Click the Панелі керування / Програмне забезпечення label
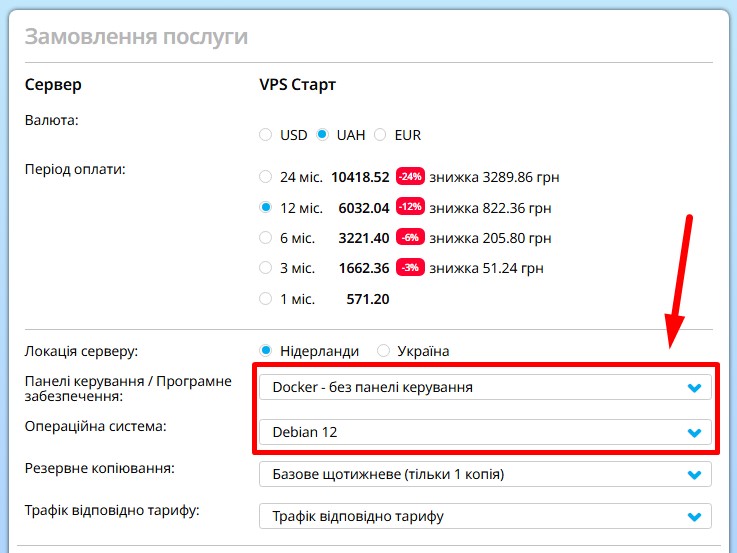 pyautogui.click(x=128, y=389)
